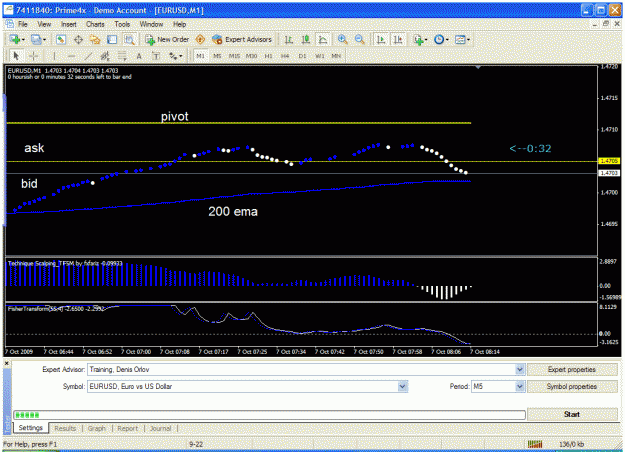Switch to the Report tab

tap(128, 428)
